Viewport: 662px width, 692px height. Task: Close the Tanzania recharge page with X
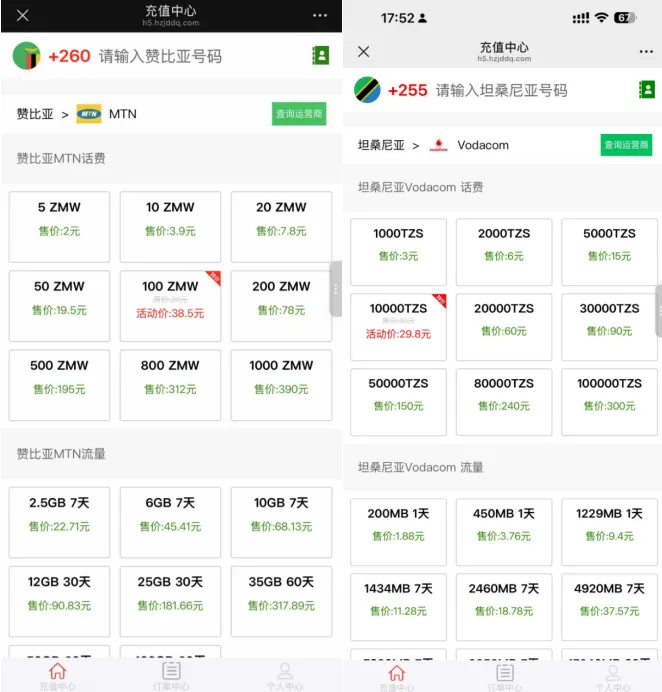point(364,52)
